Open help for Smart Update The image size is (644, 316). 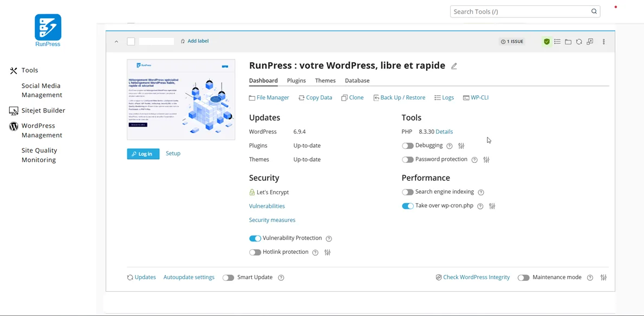281,278
